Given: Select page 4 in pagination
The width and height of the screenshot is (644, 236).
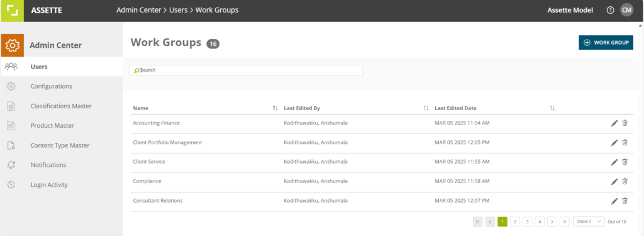Looking at the screenshot, I should [x=540, y=222].
